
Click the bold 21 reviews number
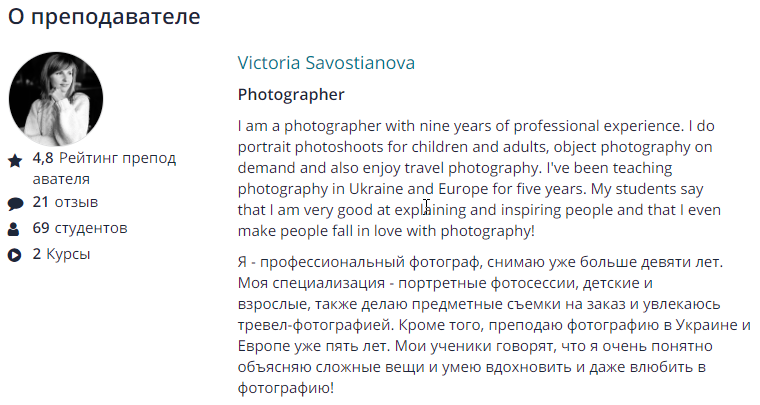coord(41,202)
